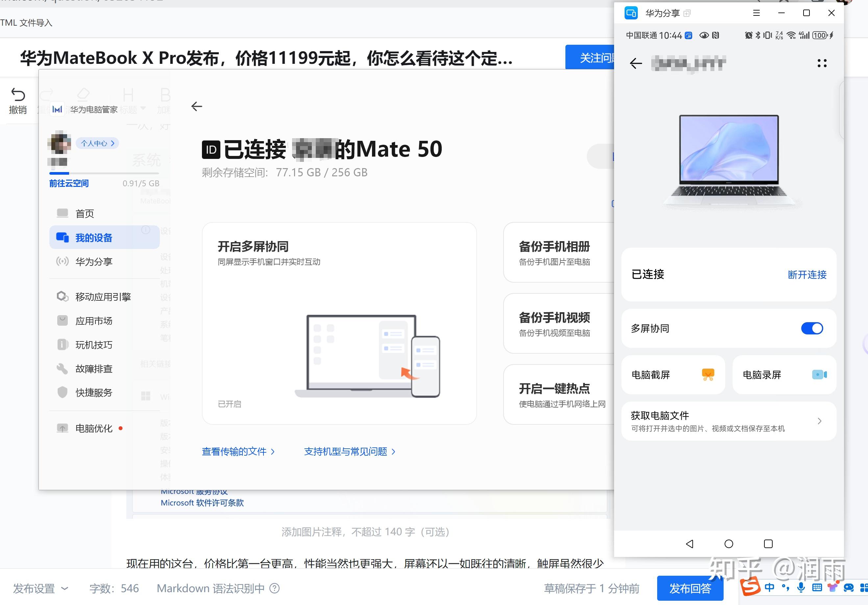
Task: Open 故障排查 sidebar item
Action: coord(104,368)
